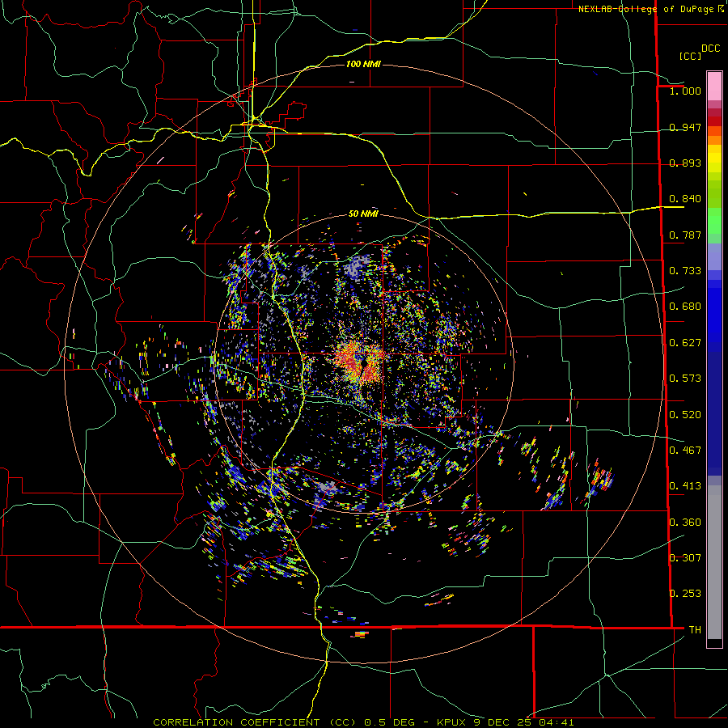The height and width of the screenshot is (728, 728).
Task: Click the KPUX radar site center
Action: click(x=363, y=363)
